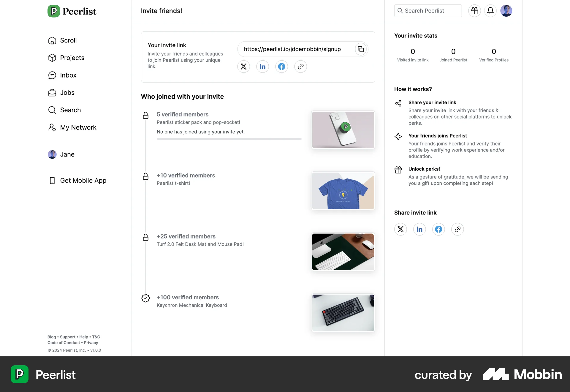Share your invite link on Facebook

(281, 67)
